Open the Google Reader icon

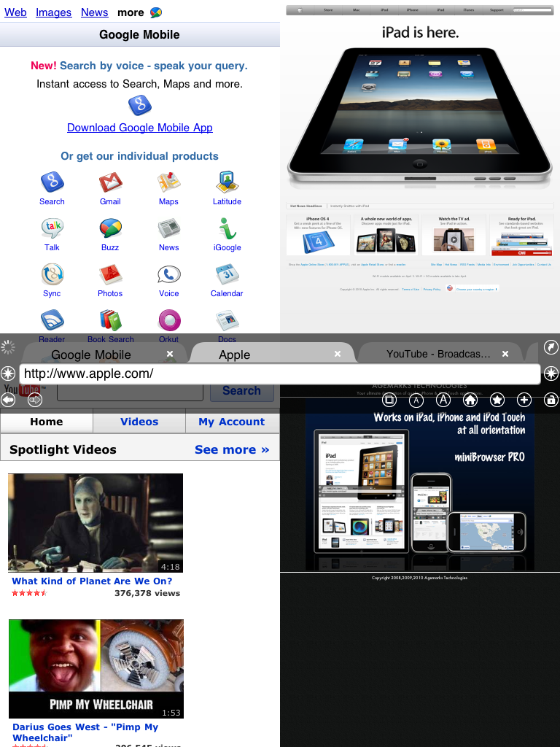(52, 320)
